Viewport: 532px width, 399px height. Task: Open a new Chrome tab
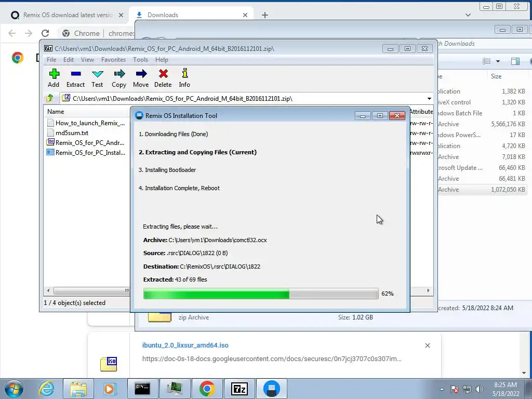tap(265, 15)
